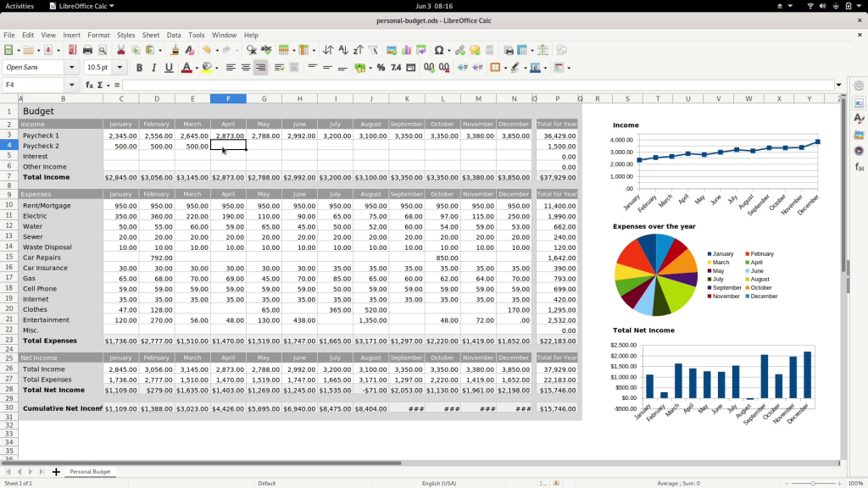
Task: Insert a chart from the toolbar
Action: click(405, 51)
